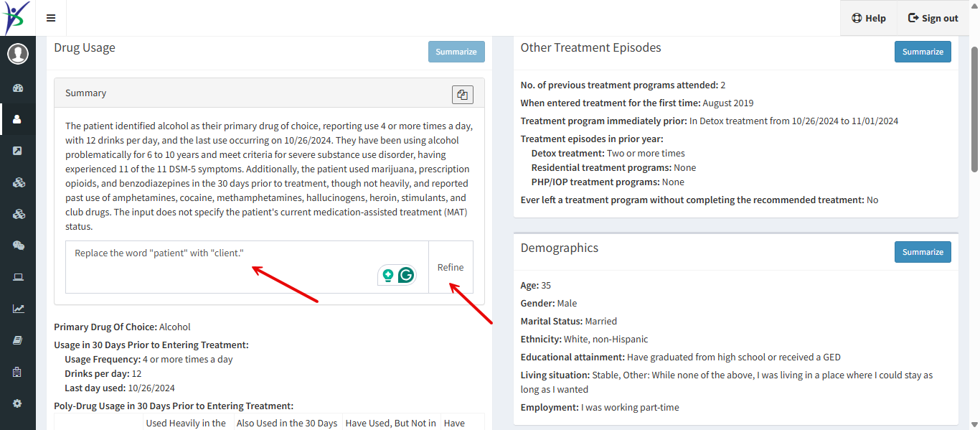Click Summarize in Other Treatment Episodes panel
Viewport: 980px width, 430px height.
[x=923, y=52]
